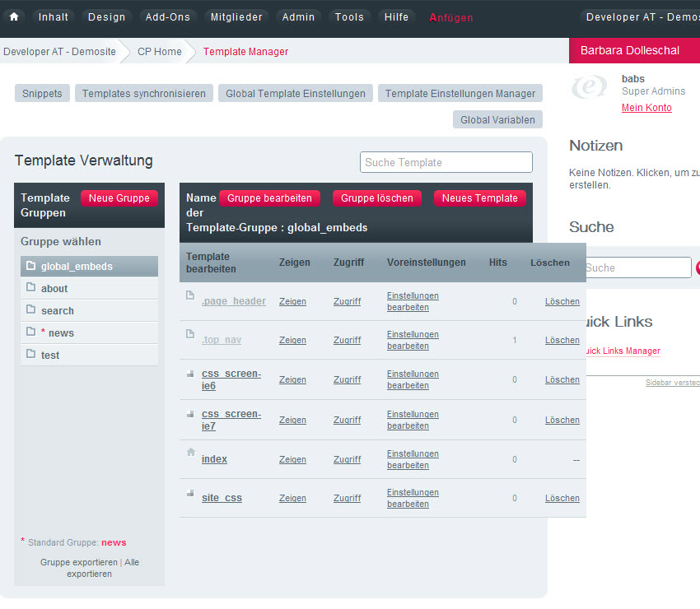Click Neues Template button
The image size is (700, 609).
tap(480, 198)
